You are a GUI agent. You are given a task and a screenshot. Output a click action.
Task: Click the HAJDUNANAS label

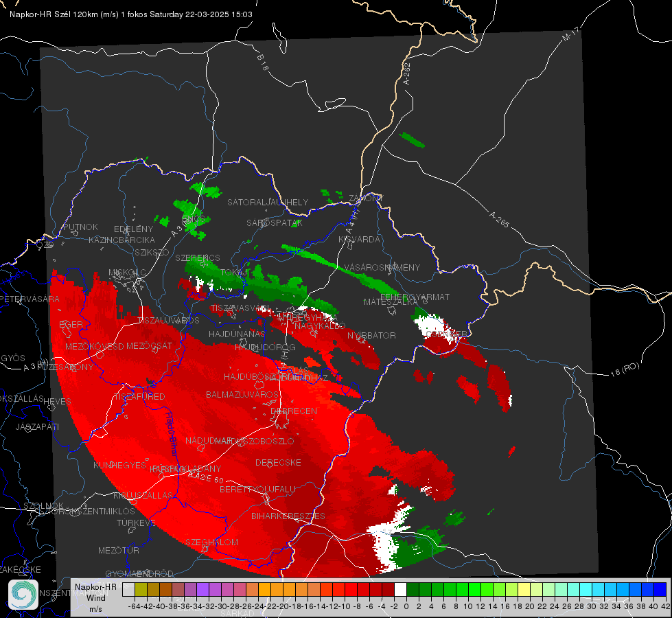[x=237, y=334]
